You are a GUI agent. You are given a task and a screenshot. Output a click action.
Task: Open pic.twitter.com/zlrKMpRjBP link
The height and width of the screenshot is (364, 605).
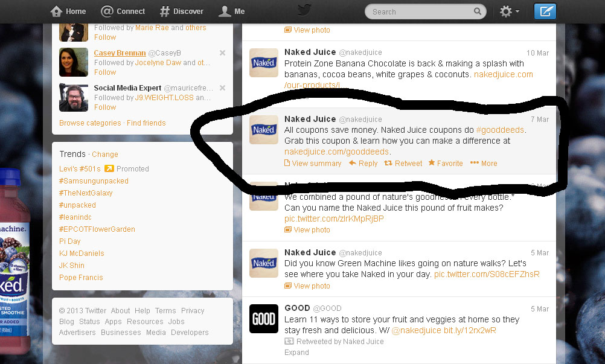click(x=334, y=219)
